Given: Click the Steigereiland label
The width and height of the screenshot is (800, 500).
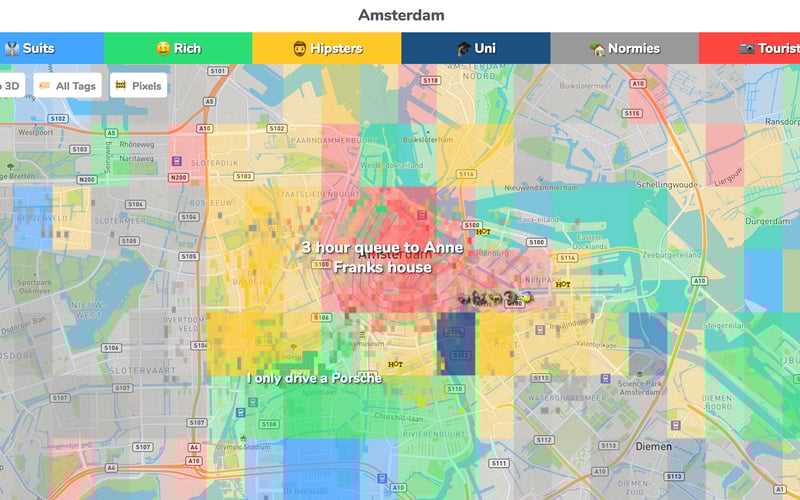Looking at the screenshot, I should coord(727,325).
